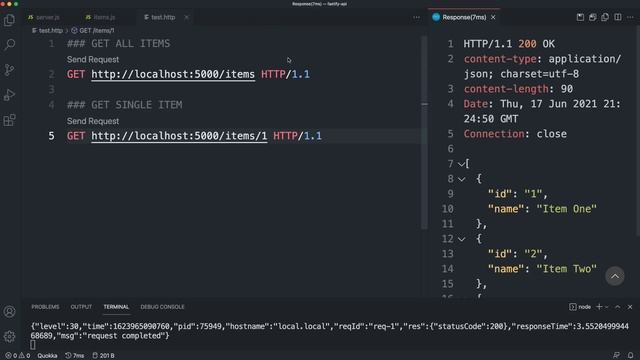
Task: Click the feedback icon in the status bar
Action: [x=616, y=356]
